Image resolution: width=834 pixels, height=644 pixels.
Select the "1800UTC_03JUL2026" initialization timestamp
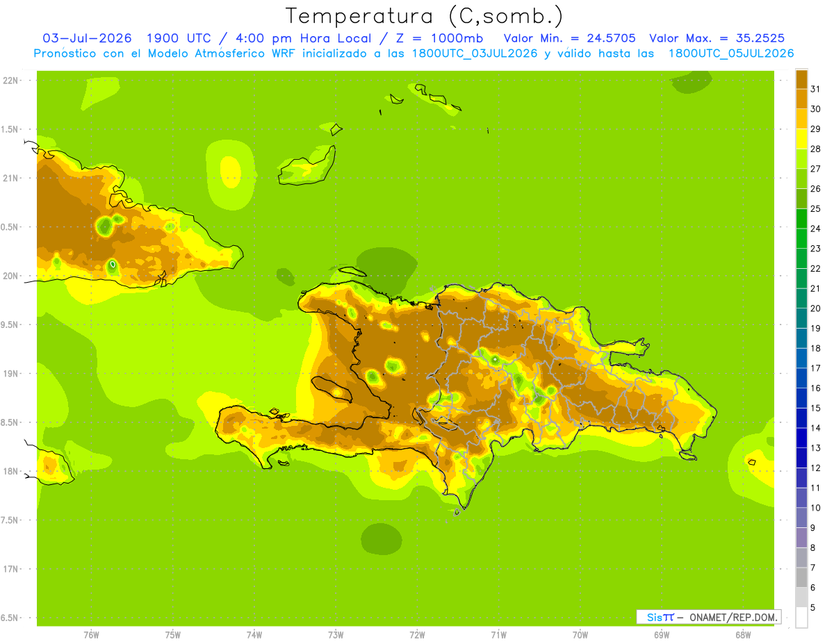(475, 53)
